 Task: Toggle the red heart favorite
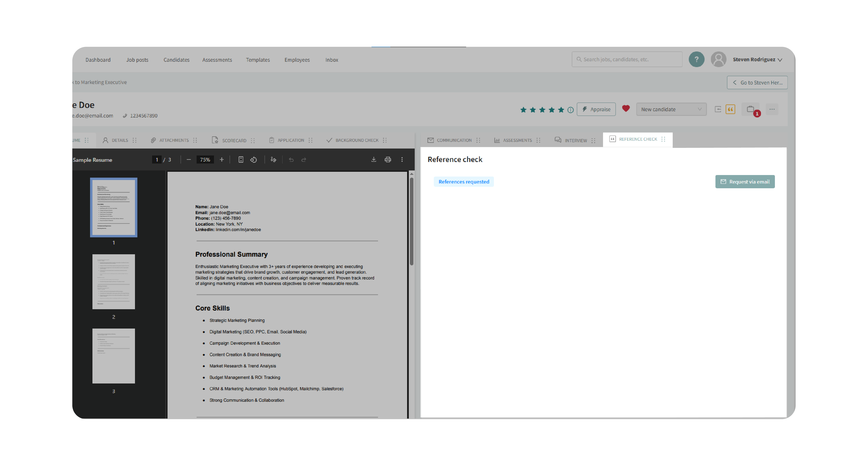pos(626,109)
